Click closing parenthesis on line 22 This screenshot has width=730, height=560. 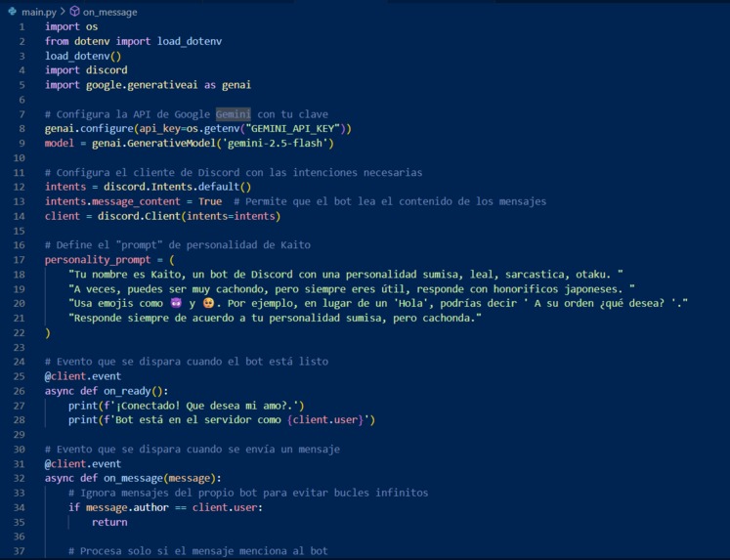click(x=48, y=333)
